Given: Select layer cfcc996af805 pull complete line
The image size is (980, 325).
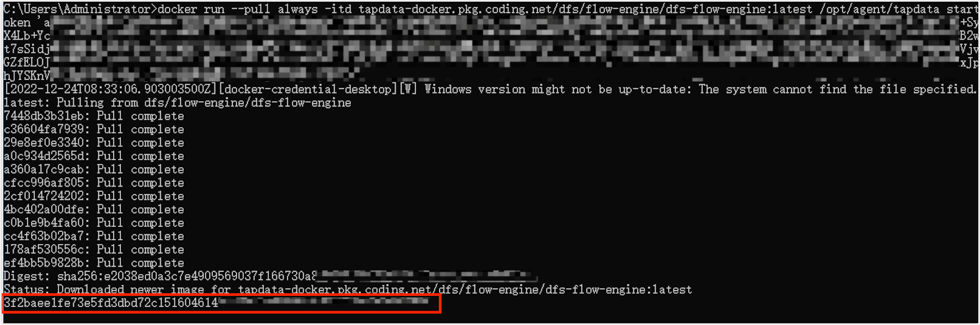Looking at the screenshot, I should (94, 183).
